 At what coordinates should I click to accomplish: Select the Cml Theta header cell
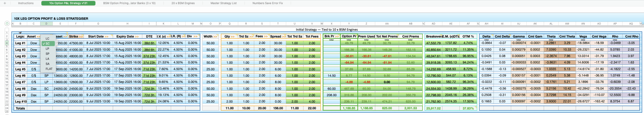pos(567,36)
